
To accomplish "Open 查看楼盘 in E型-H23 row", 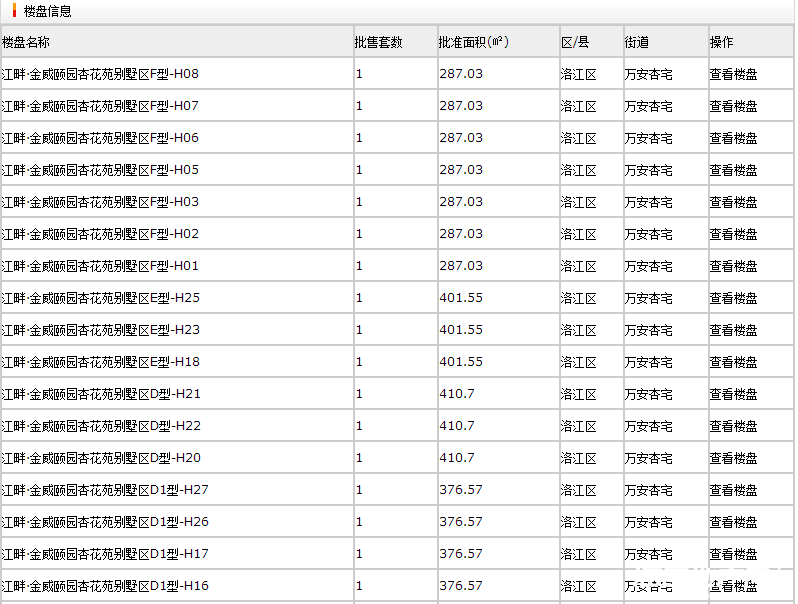I will [x=733, y=331].
